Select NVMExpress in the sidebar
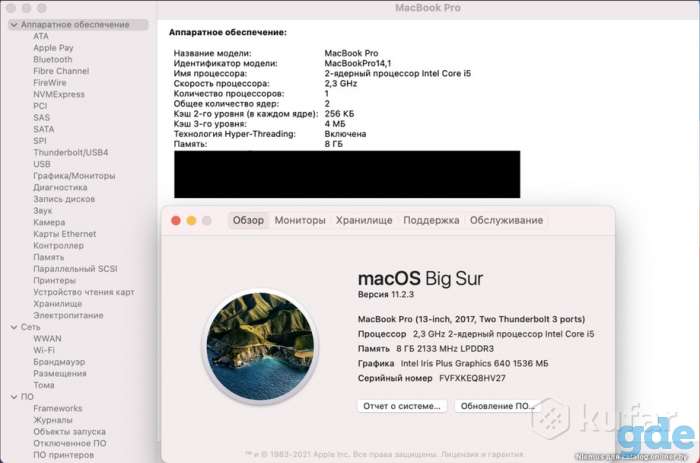The height and width of the screenshot is (463, 700). [58, 95]
